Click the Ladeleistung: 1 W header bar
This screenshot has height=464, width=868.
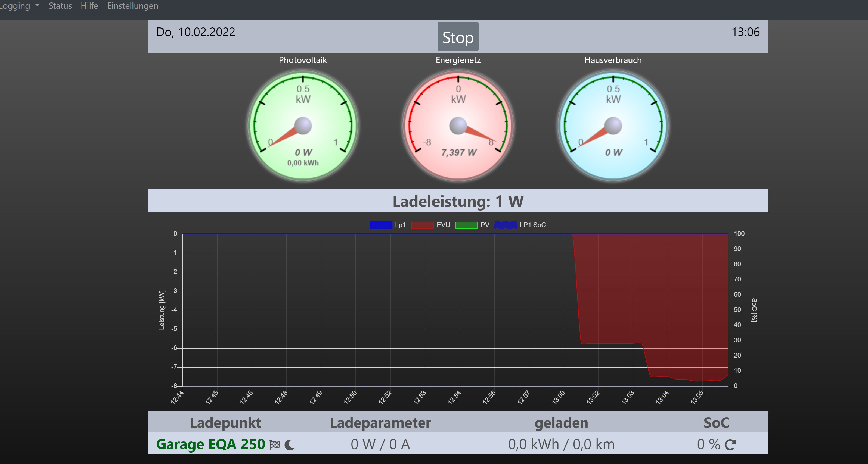click(x=458, y=201)
